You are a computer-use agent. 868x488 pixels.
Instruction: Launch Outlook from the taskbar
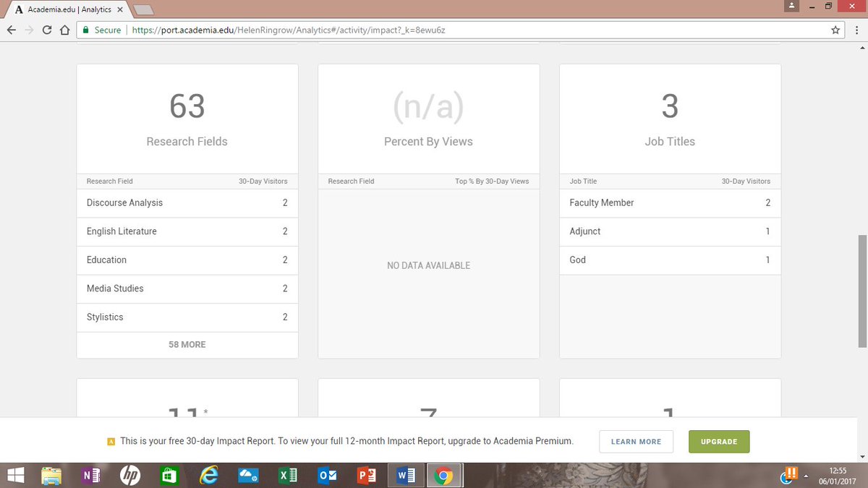pyautogui.click(x=327, y=475)
